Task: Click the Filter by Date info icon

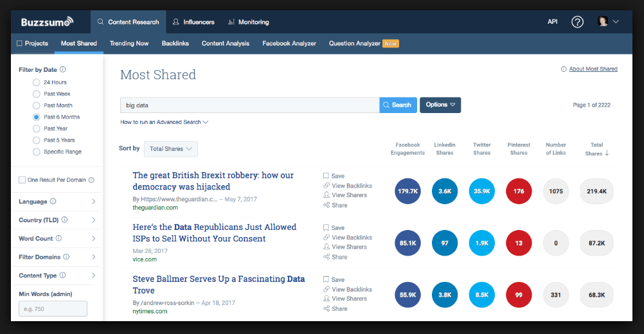Action: click(x=63, y=69)
